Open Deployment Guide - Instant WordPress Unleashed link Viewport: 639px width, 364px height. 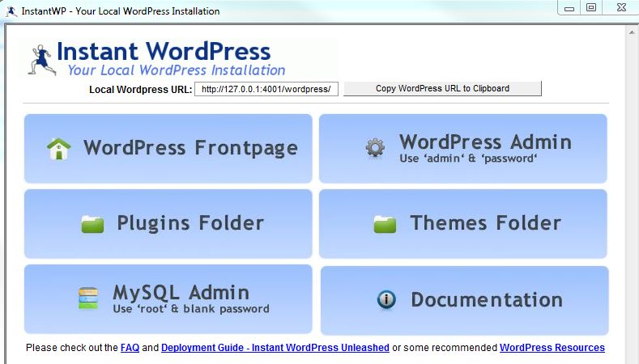[x=275, y=348]
